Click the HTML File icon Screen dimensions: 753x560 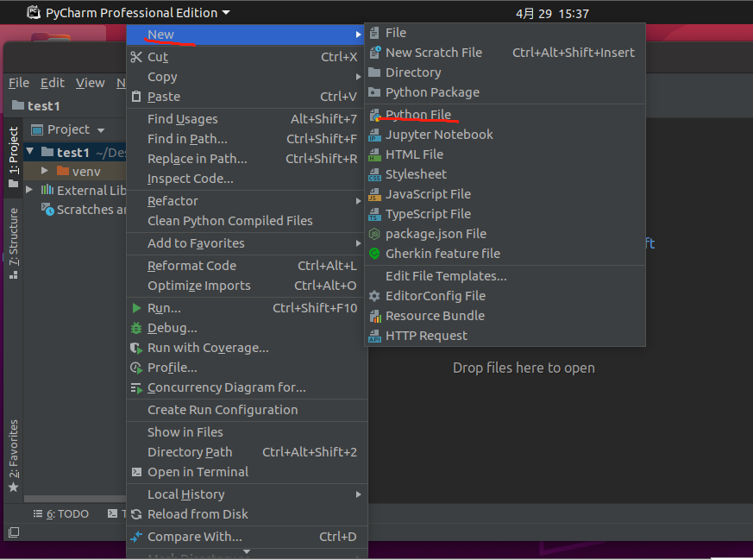374,154
